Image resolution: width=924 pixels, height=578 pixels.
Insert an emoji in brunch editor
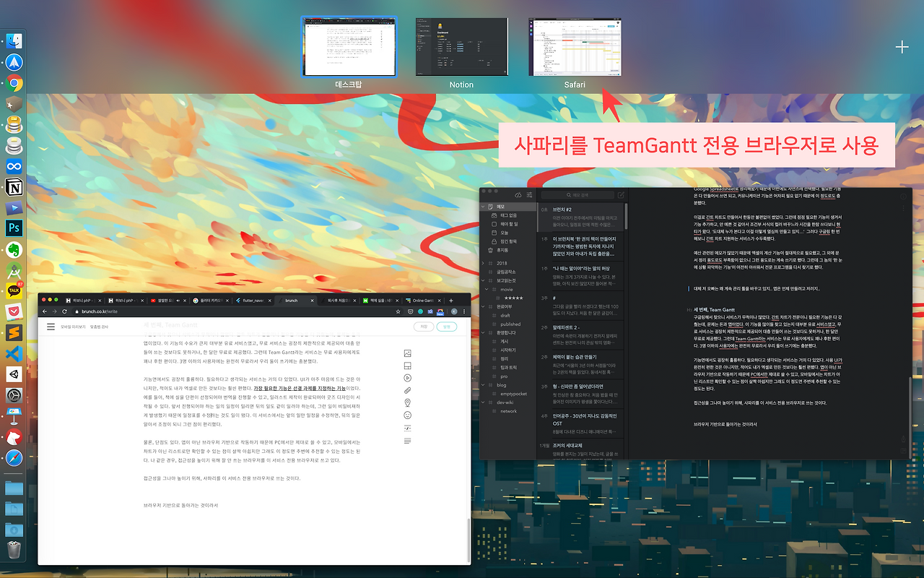408,415
